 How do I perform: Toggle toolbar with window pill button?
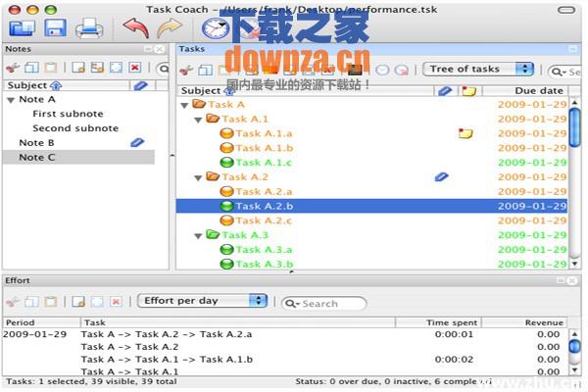(x=566, y=10)
